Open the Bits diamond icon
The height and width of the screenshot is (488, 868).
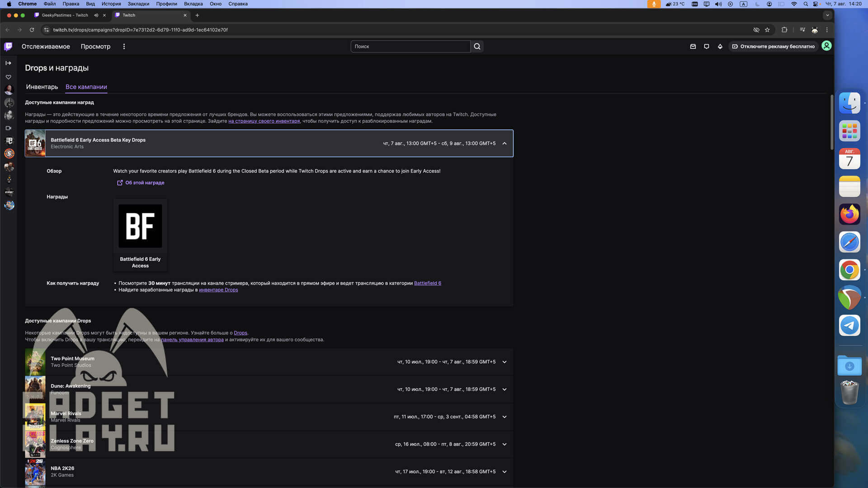click(x=720, y=46)
